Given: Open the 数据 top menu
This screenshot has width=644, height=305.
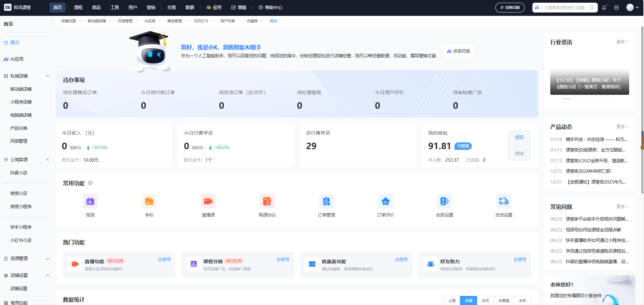Looking at the screenshot, I should click(190, 7).
